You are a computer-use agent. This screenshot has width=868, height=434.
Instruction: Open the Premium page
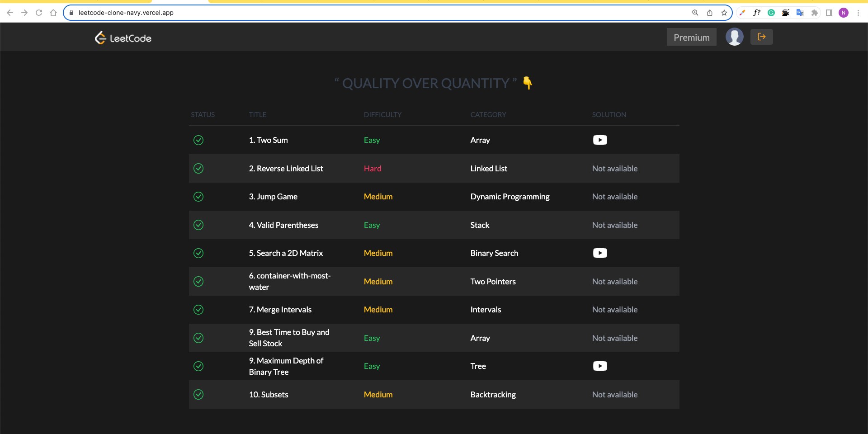click(691, 37)
